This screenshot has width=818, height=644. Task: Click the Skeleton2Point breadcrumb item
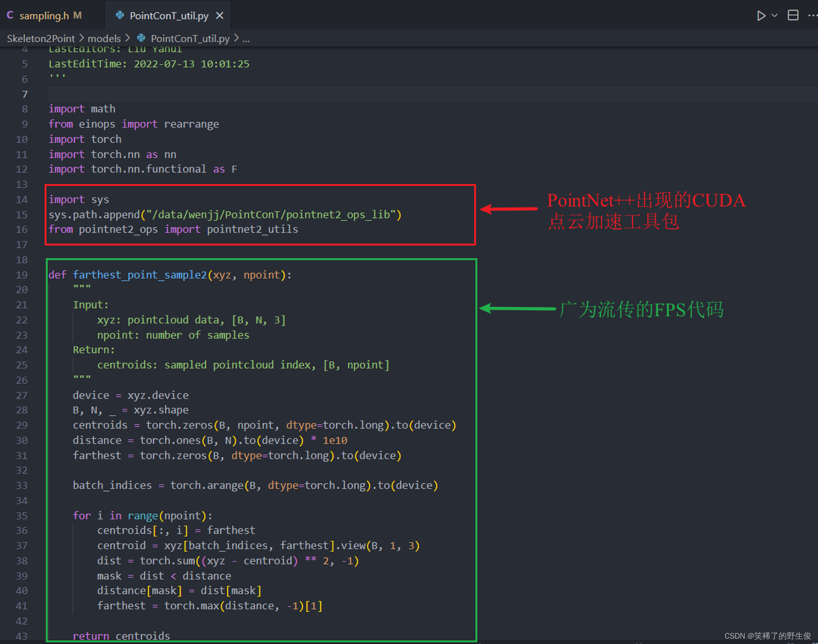point(41,38)
